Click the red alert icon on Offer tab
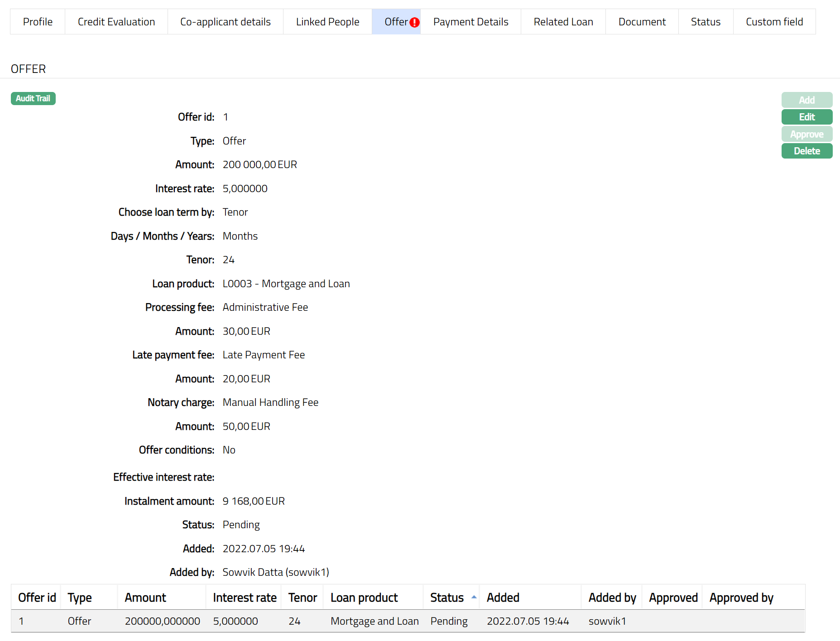The height and width of the screenshot is (641, 840). click(x=414, y=22)
